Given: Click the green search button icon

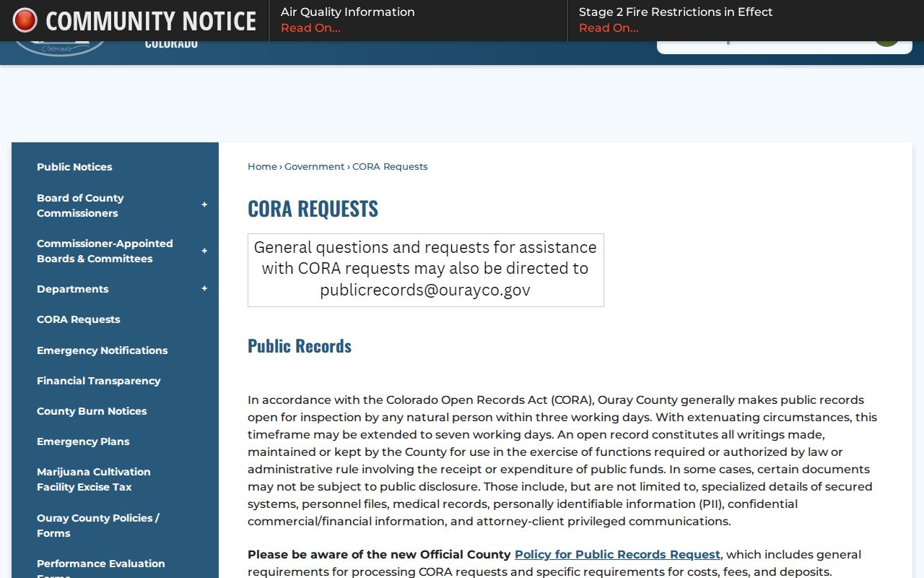Looking at the screenshot, I should pos(886,43).
